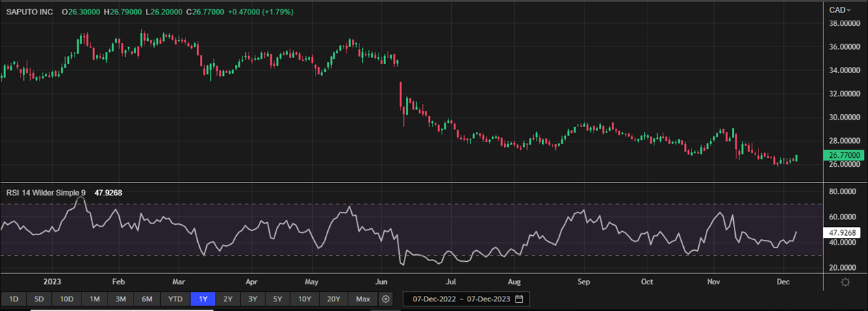This screenshot has width=868, height=311.
Task: Expand the CAD currency dropdown
Action: [839, 10]
